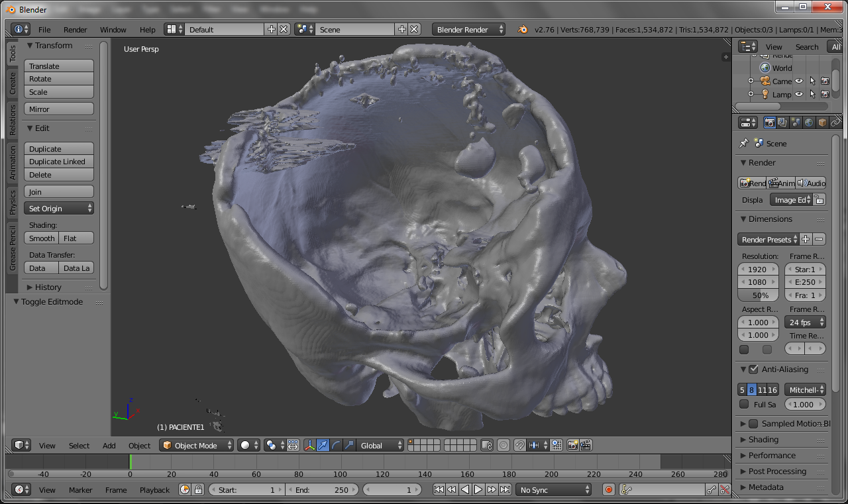Click the insert keyframes key icon

712,490
